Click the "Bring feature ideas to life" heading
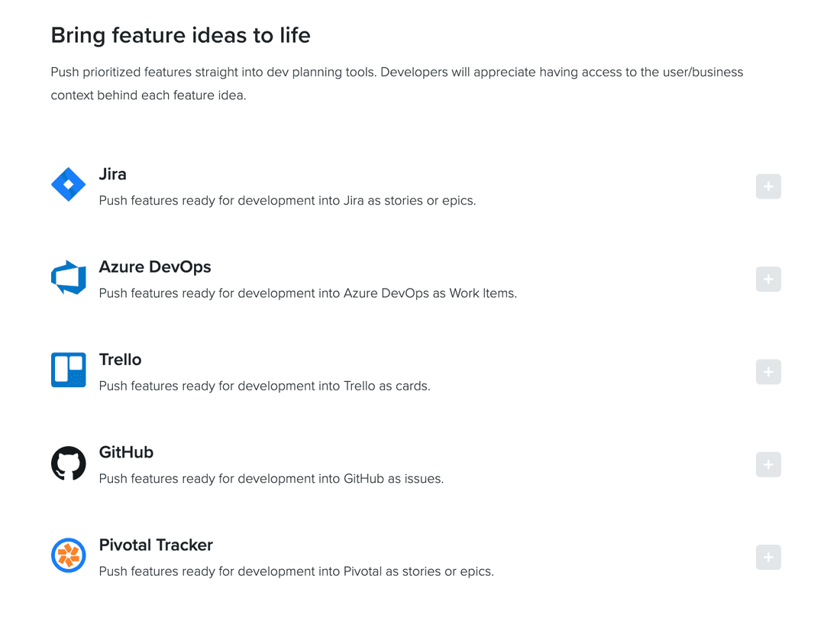 pos(180,35)
